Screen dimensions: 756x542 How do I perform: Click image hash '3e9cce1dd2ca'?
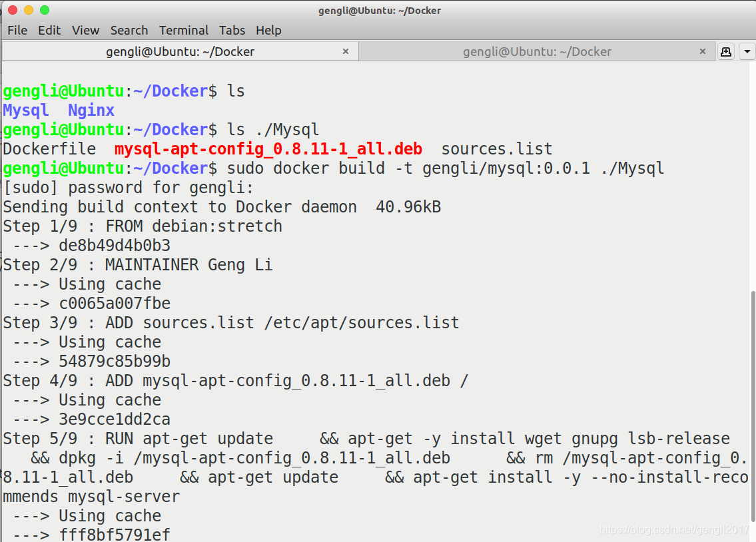[x=115, y=419]
